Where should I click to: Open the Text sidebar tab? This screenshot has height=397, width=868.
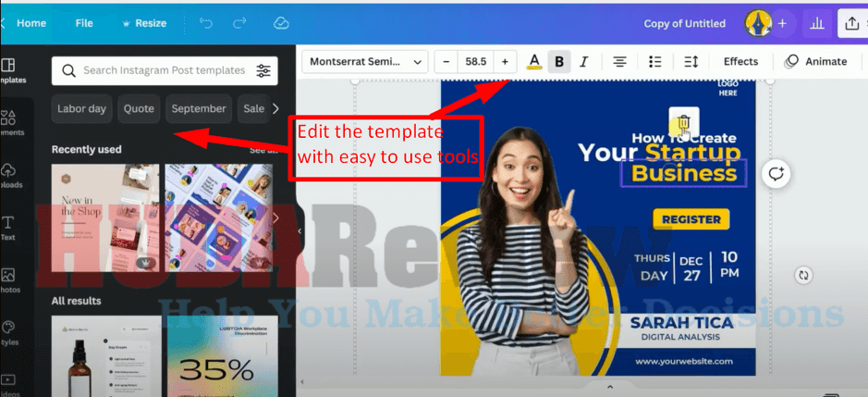tap(8, 229)
